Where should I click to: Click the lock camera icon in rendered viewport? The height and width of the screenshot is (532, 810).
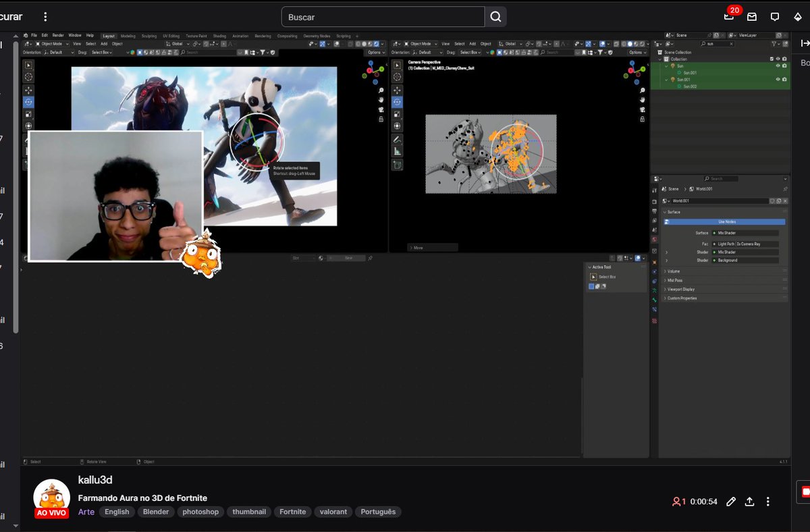point(381,119)
